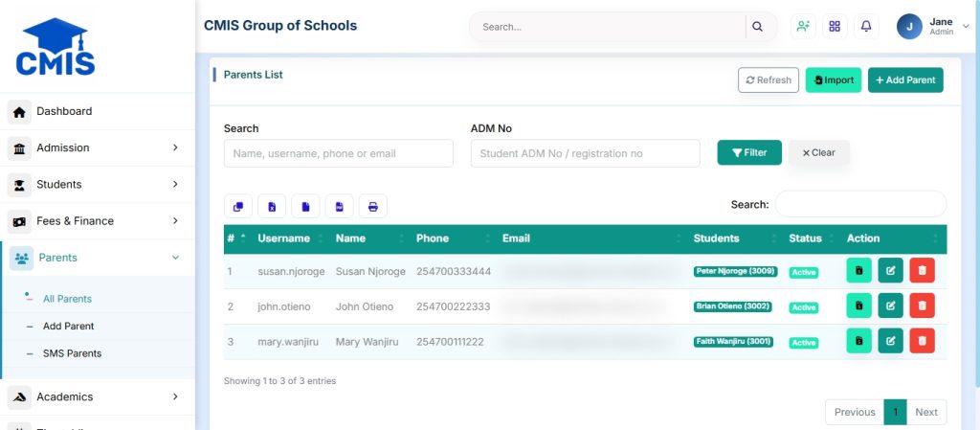View details of Mary Wanjiru

click(x=858, y=341)
